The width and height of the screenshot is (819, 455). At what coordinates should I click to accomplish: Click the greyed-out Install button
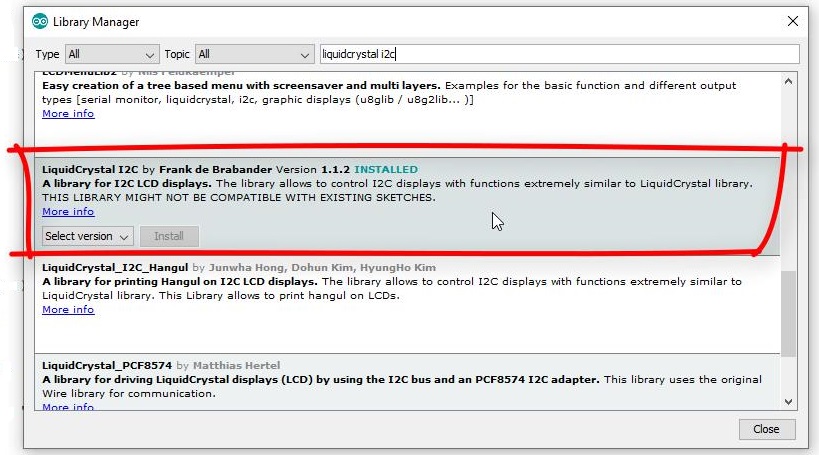pos(169,236)
